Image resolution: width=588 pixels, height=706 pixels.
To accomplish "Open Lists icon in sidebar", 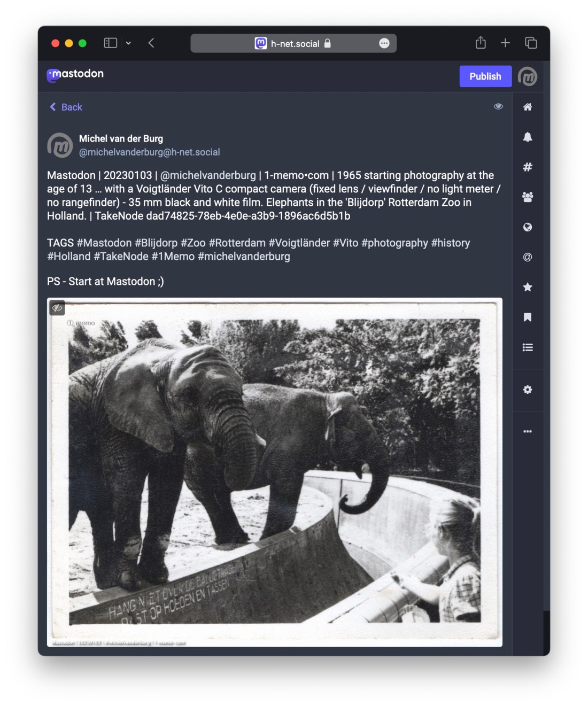I will [527, 347].
